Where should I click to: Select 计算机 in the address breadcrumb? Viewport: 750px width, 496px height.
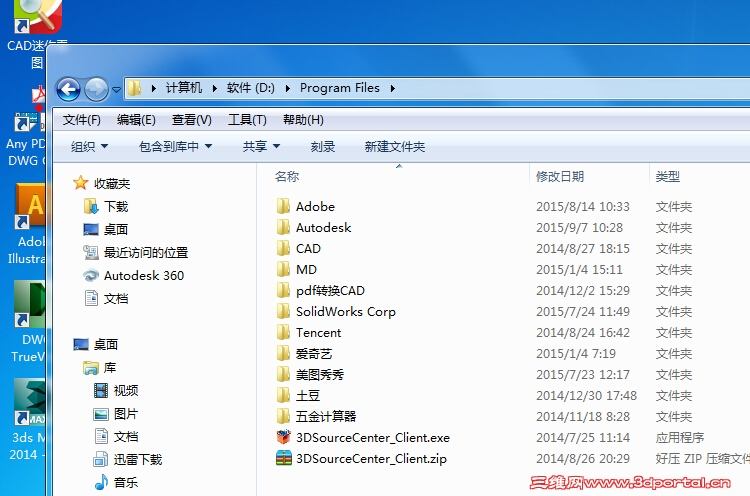pyautogui.click(x=184, y=88)
